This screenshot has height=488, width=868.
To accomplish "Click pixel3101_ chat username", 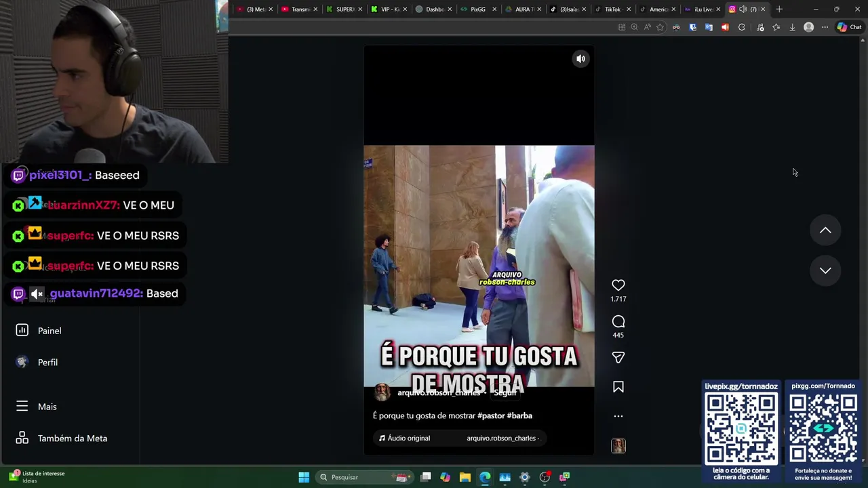I will [60, 175].
